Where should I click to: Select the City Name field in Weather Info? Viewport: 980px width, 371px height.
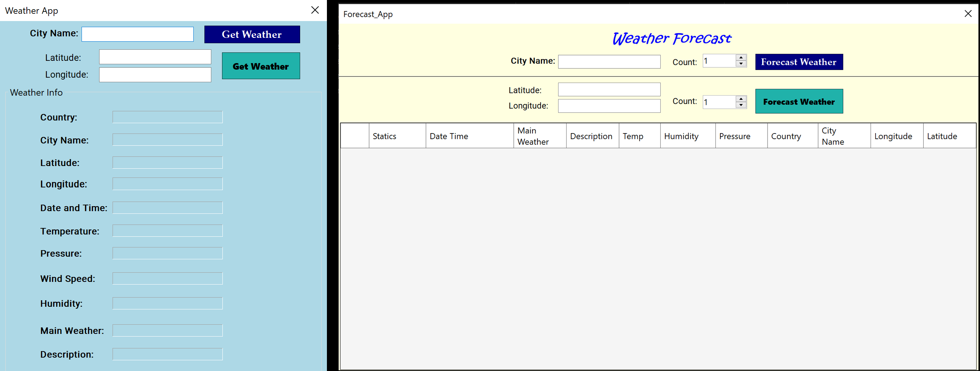coord(167,140)
